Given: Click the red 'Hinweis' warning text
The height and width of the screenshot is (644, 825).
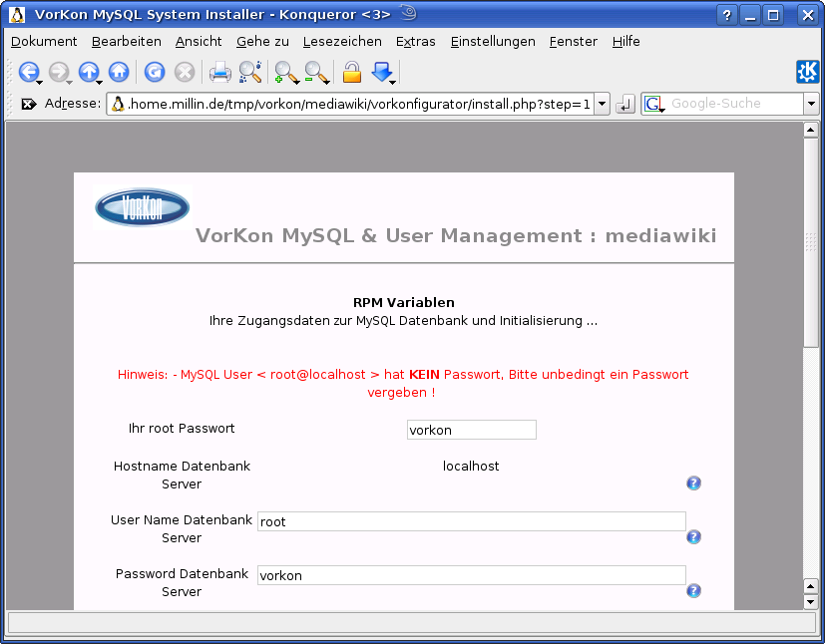Looking at the screenshot, I should [403, 383].
